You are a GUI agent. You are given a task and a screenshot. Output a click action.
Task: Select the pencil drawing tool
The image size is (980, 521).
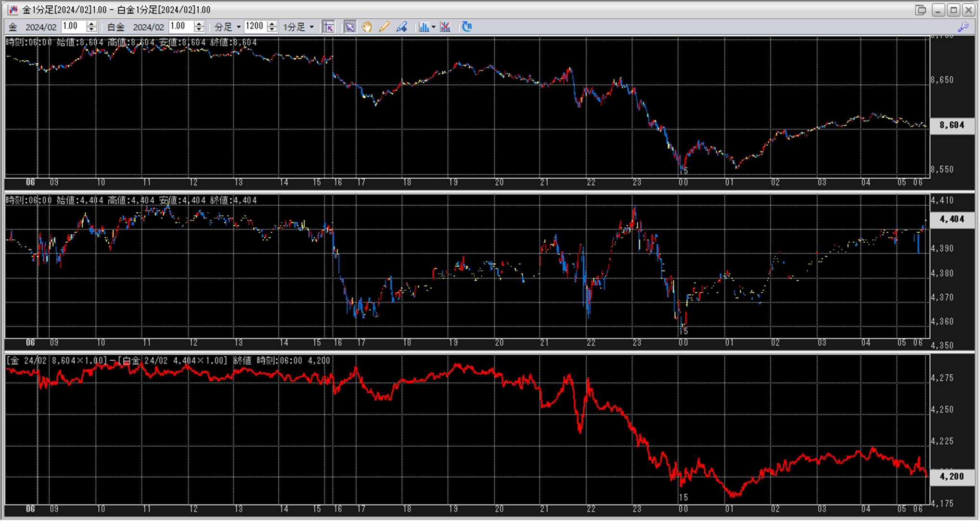[384, 27]
